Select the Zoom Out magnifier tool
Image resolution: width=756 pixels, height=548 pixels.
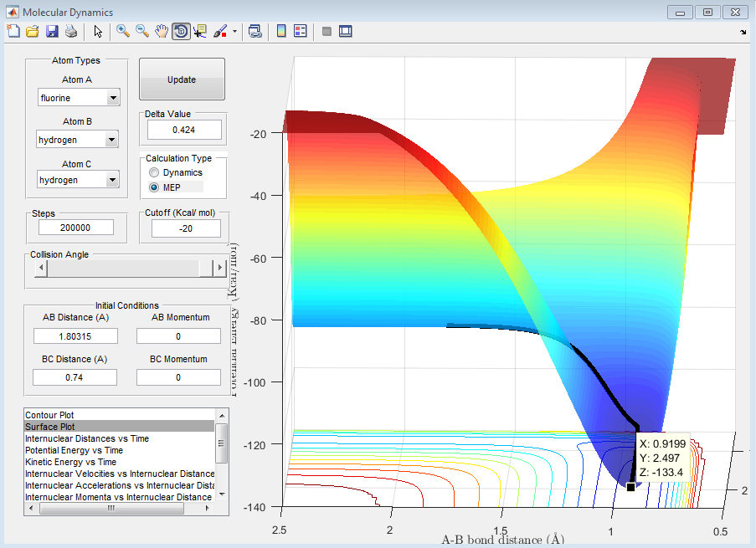pyautogui.click(x=142, y=31)
